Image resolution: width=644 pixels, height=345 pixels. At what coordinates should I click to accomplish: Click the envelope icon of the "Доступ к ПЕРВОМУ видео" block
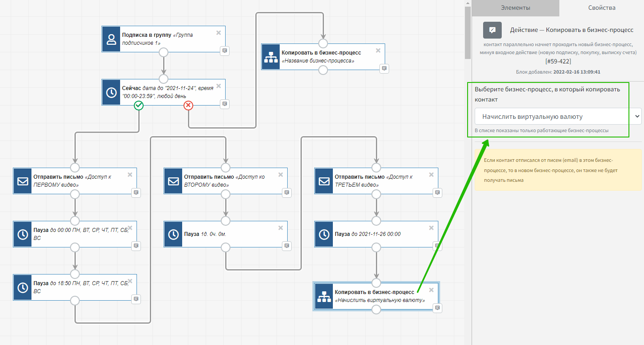click(23, 181)
